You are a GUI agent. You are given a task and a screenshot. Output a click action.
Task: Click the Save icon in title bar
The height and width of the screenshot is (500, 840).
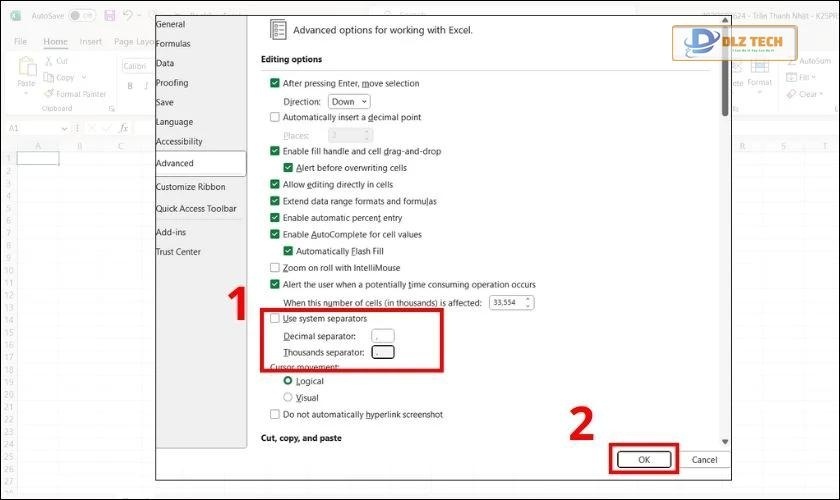pos(108,17)
